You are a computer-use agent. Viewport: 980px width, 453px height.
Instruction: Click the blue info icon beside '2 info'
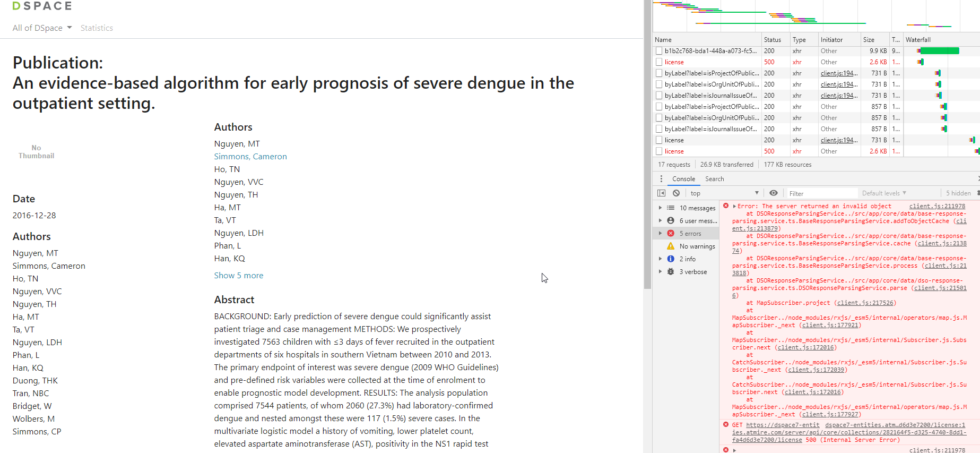(671, 259)
